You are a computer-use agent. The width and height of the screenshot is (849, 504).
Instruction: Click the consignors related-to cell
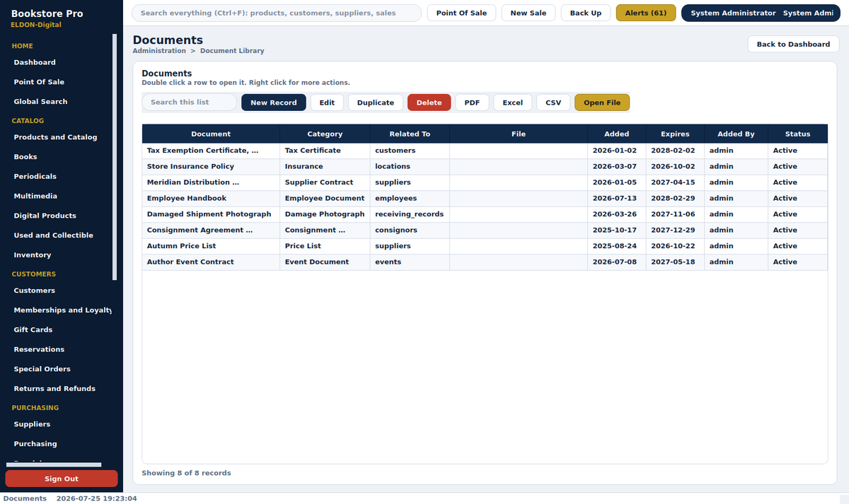[x=410, y=230]
